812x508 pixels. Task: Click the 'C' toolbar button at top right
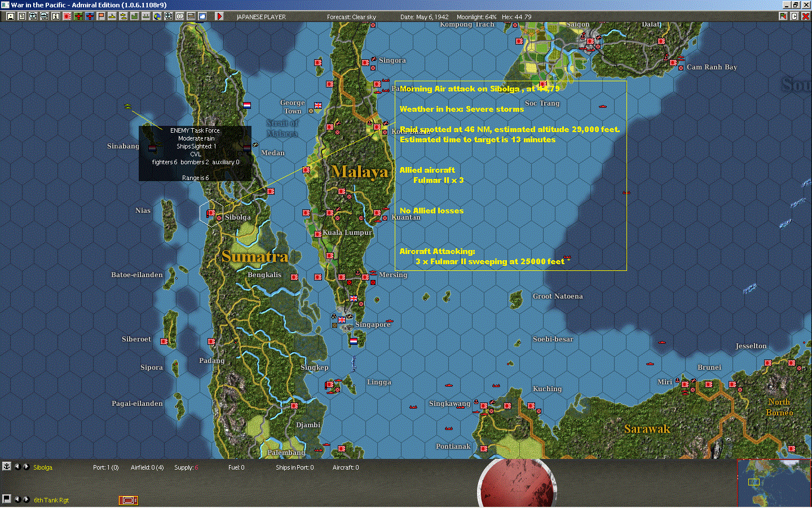tap(794, 16)
